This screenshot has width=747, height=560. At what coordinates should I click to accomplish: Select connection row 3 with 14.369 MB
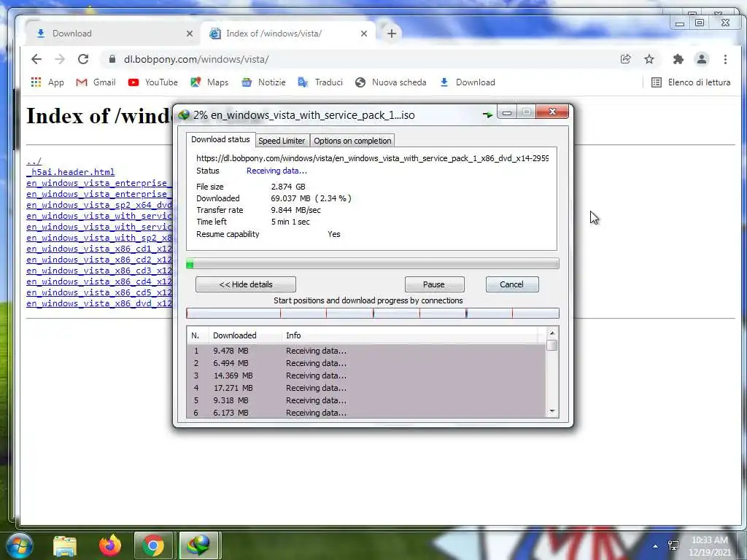pos(366,376)
